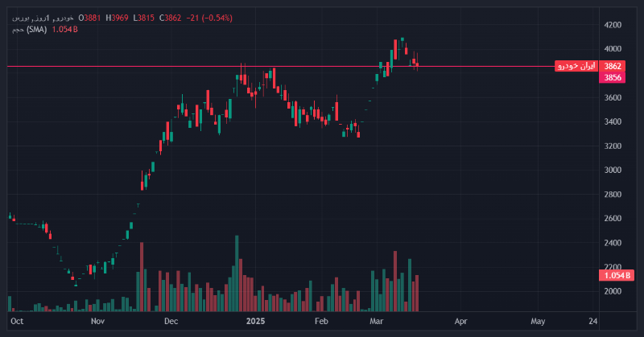Screen dimensions: 644x337
Task: Click the Nov label on time axis
Action: tap(97, 321)
